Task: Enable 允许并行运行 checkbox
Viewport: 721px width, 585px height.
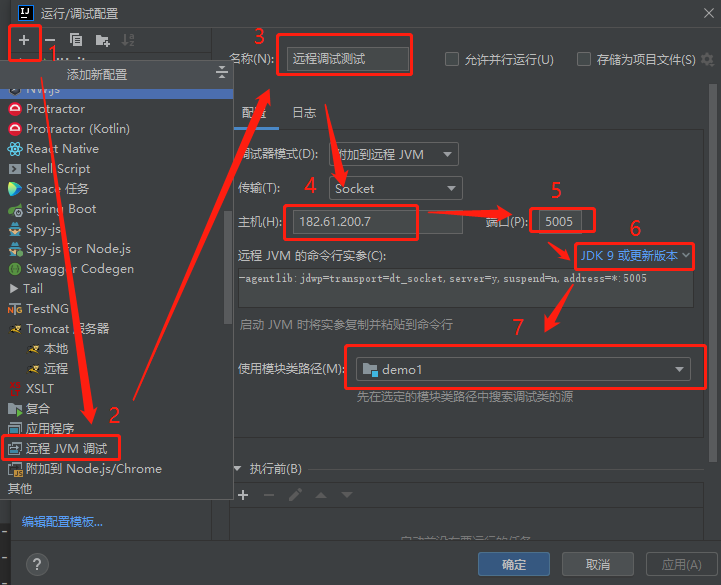Action: click(452, 59)
